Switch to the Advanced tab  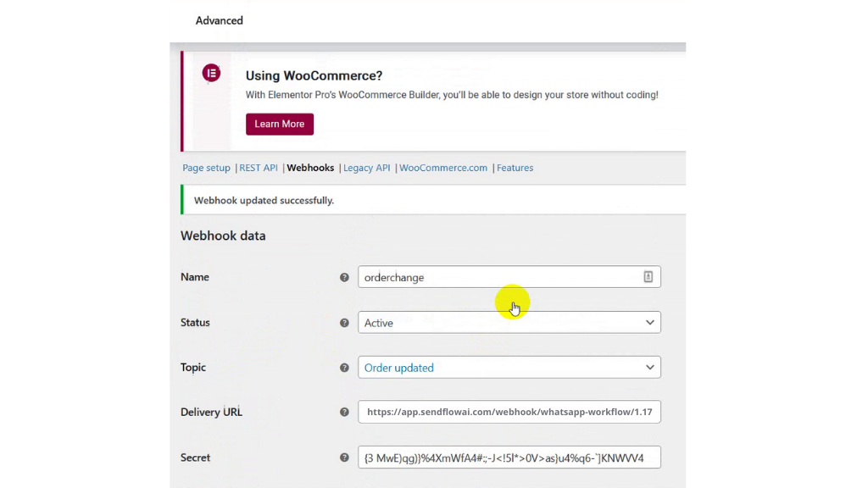pyautogui.click(x=220, y=20)
